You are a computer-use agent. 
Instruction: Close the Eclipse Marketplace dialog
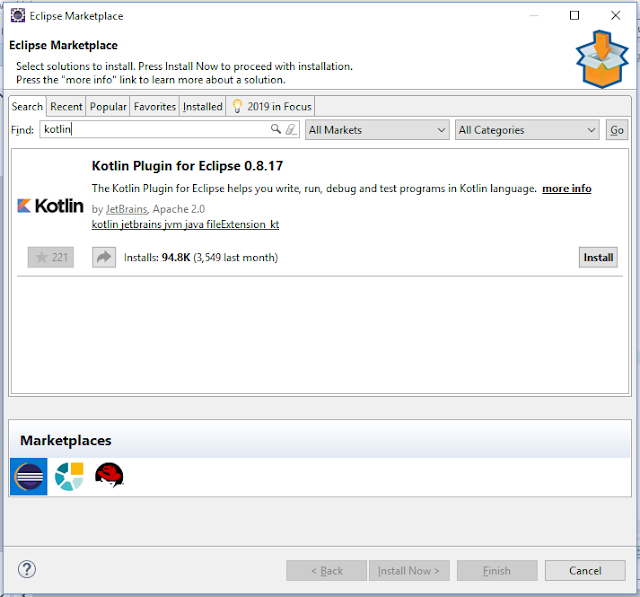[616, 16]
